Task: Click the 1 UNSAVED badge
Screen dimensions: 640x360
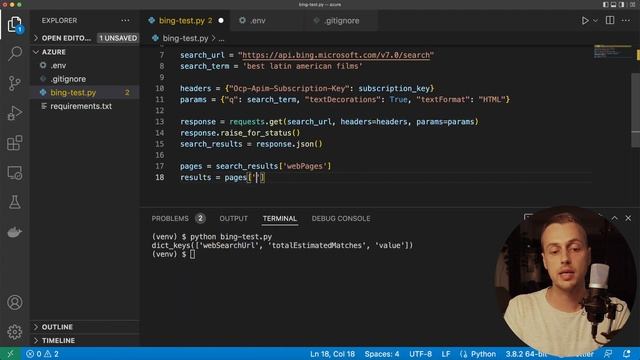Action: pos(118,38)
